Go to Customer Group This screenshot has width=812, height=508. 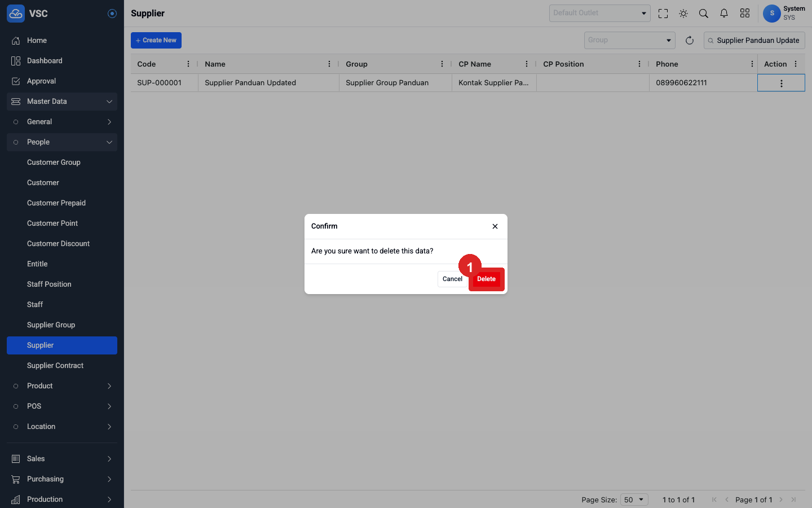[x=62, y=163]
